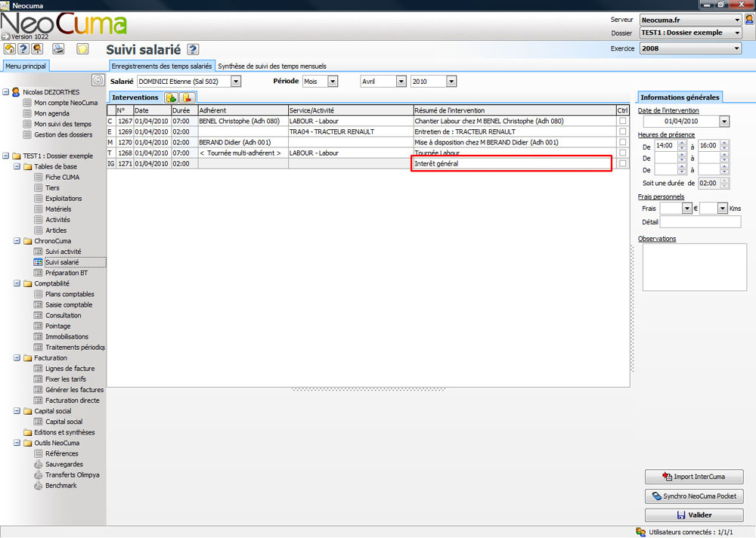Collapse the ChronoCuma tree node
Viewport: 756px width, 538px height.
17,241
